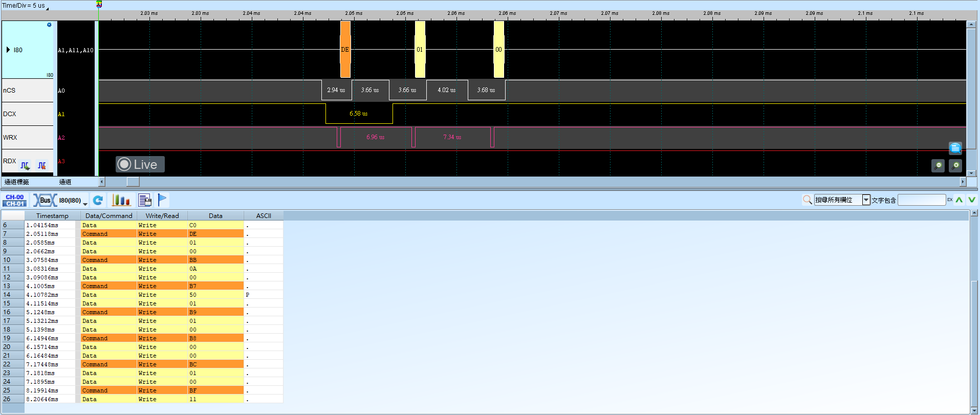Open the 搜尋所有欄位 field dropdown
The width and height of the screenshot is (980, 415).
[866, 200]
